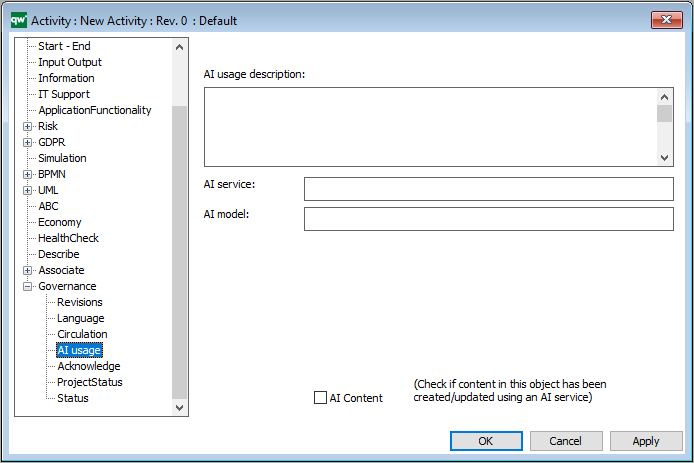Click inside the AI model field
The width and height of the screenshot is (694, 463).
[x=489, y=219]
